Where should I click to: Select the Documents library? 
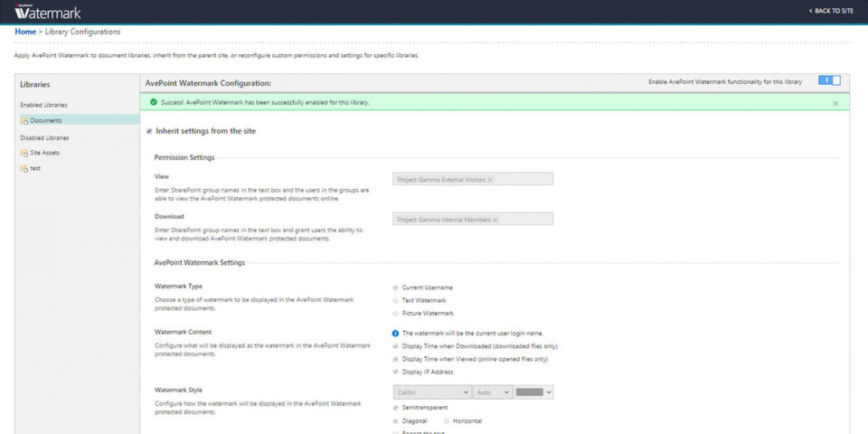(x=80, y=120)
